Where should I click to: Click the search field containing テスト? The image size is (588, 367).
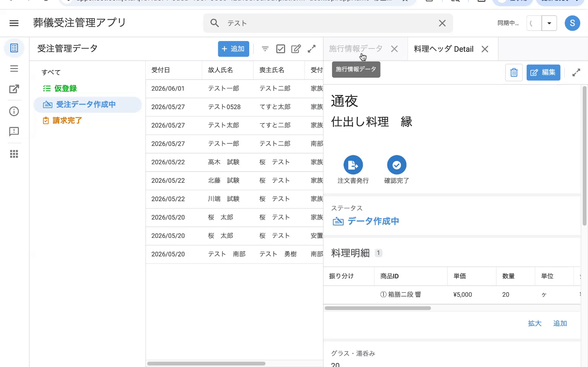328,23
